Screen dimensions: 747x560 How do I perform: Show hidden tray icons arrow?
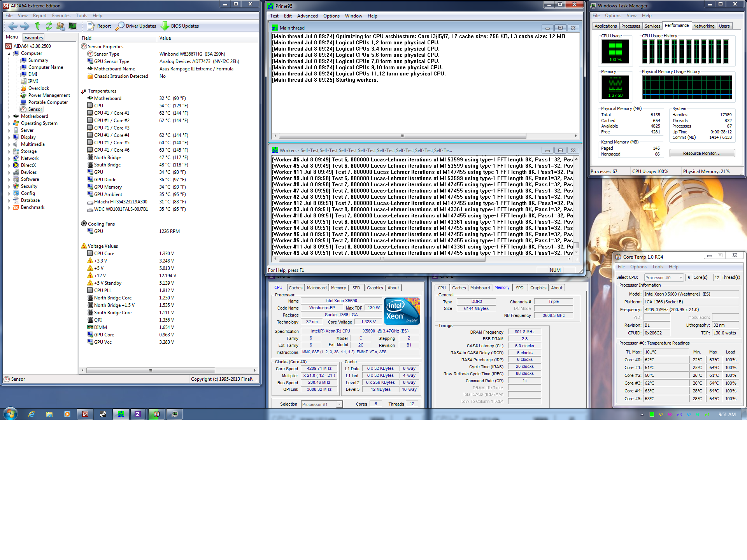[x=642, y=415]
